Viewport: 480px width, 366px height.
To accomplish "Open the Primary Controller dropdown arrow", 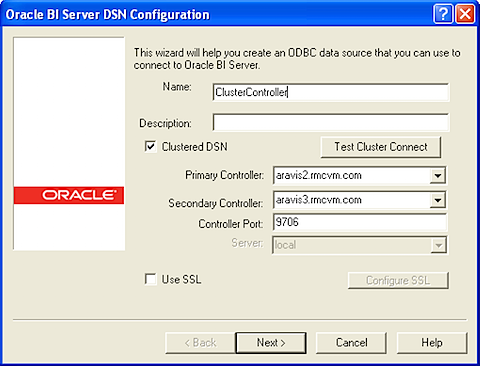I will 438,175.
